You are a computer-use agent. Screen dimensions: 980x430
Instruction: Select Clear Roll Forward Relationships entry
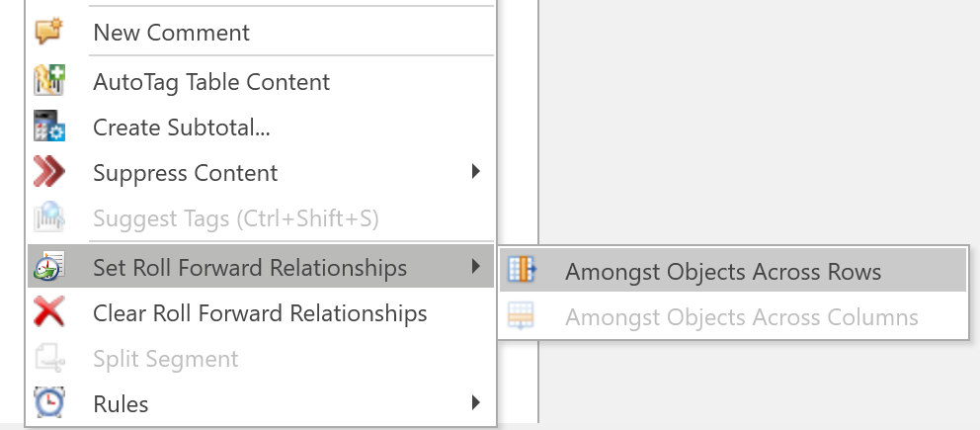(x=261, y=312)
